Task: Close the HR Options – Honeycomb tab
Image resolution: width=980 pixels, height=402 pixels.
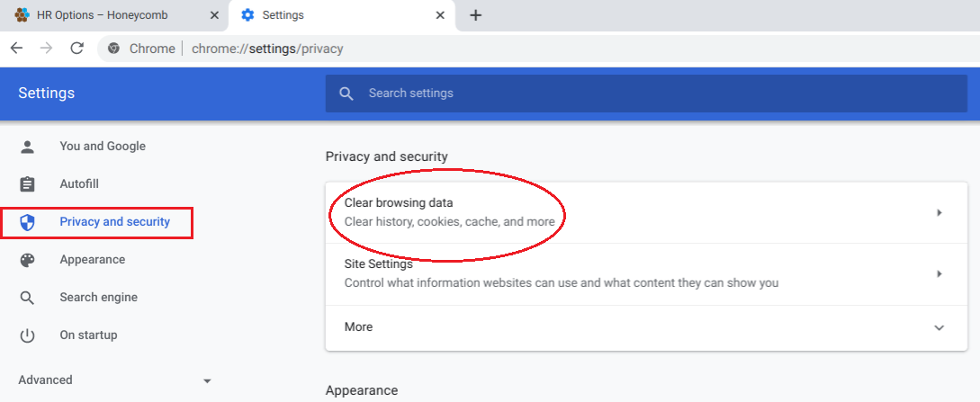Action: click(x=212, y=15)
